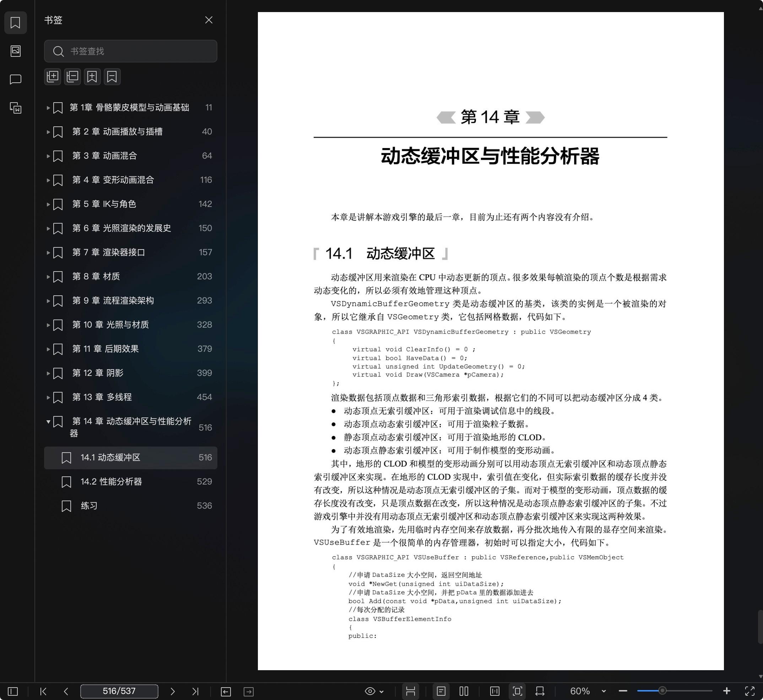This screenshot has width=763, height=700.
Task: Jump to bookmark 第 10 章 光照与材质
Action: coord(130,325)
